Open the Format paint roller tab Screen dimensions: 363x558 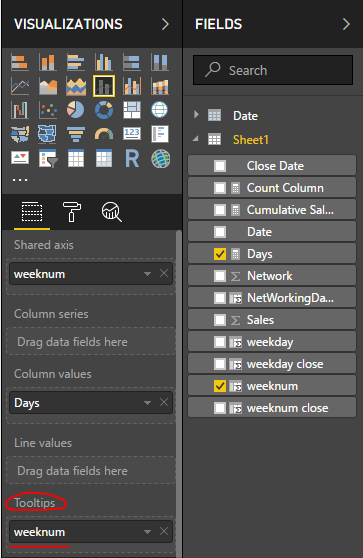tap(72, 212)
